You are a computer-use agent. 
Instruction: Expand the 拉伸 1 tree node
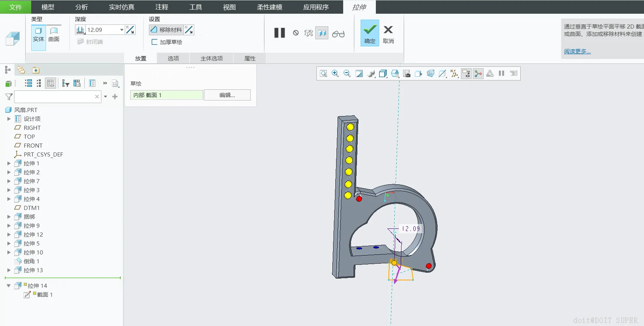[x=9, y=163]
